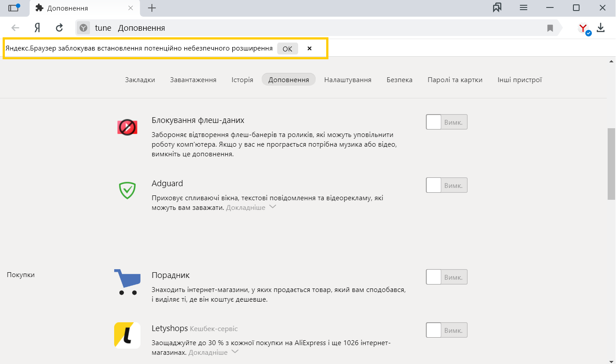Click the puzzle-piece icon on Доповнення tab

(40, 8)
